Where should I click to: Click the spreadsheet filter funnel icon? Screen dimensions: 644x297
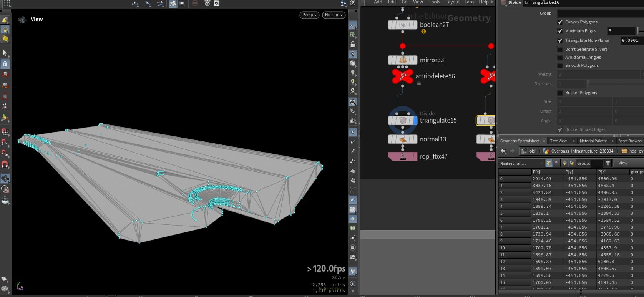point(608,163)
